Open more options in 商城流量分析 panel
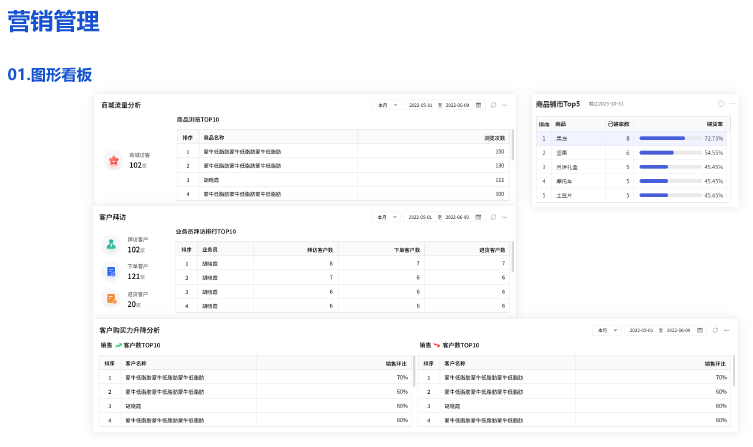Image resolution: width=753 pixels, height=447 pixels. tap(505, 105)
